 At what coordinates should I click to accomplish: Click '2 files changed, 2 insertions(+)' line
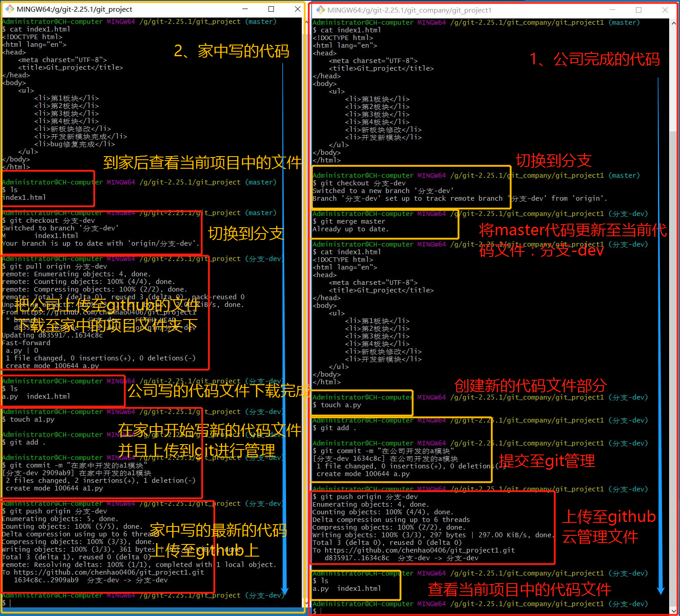(x=101, y=481)
